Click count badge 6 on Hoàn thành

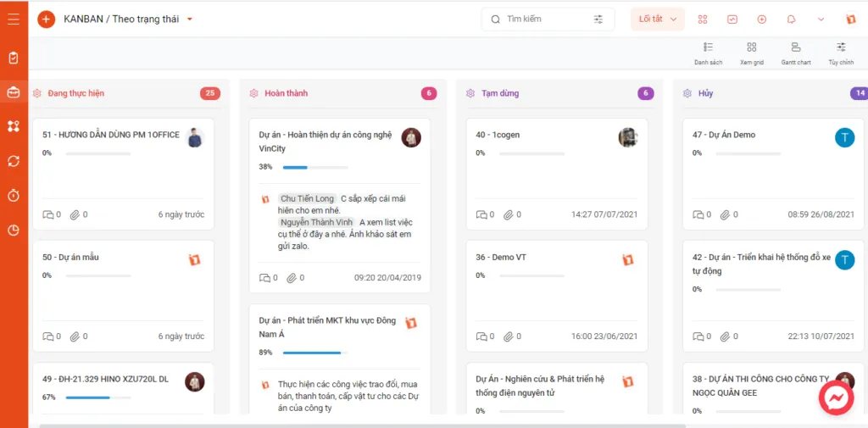coord(429,93)
